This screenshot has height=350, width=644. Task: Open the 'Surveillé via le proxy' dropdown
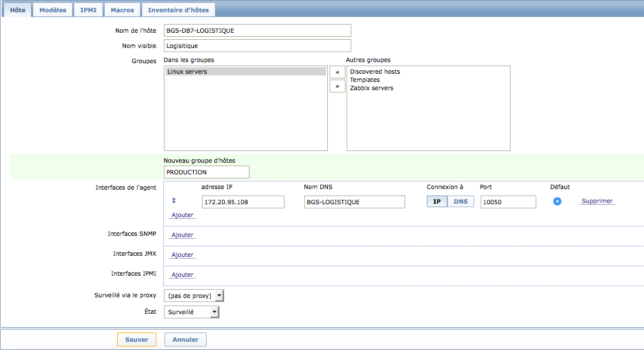coord(194,296)
